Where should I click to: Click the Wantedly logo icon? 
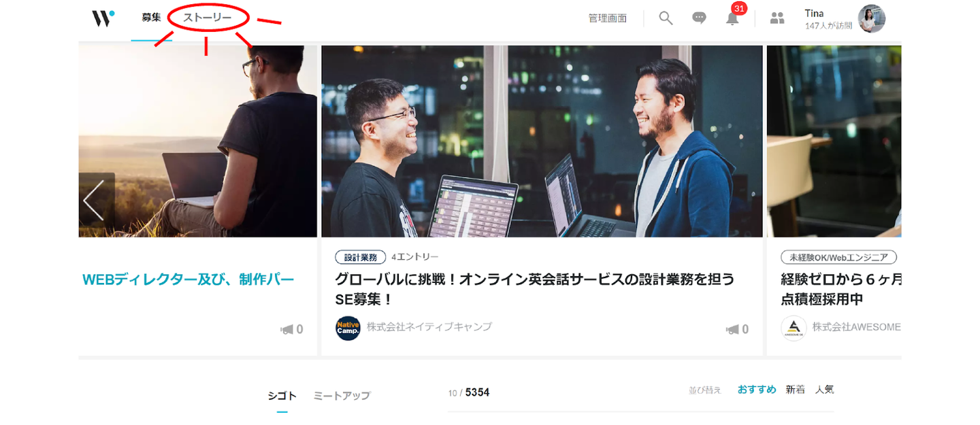pyautogui.click(x=103, y=18)
